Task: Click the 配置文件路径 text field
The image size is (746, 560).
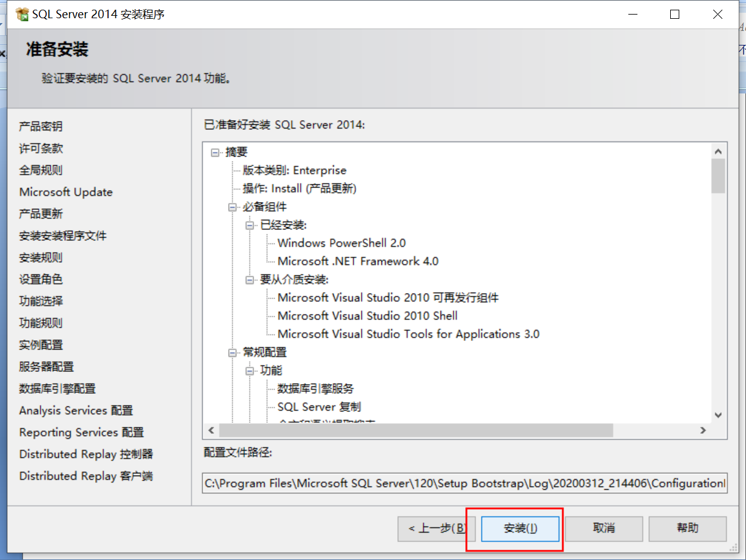Action: 465,484
